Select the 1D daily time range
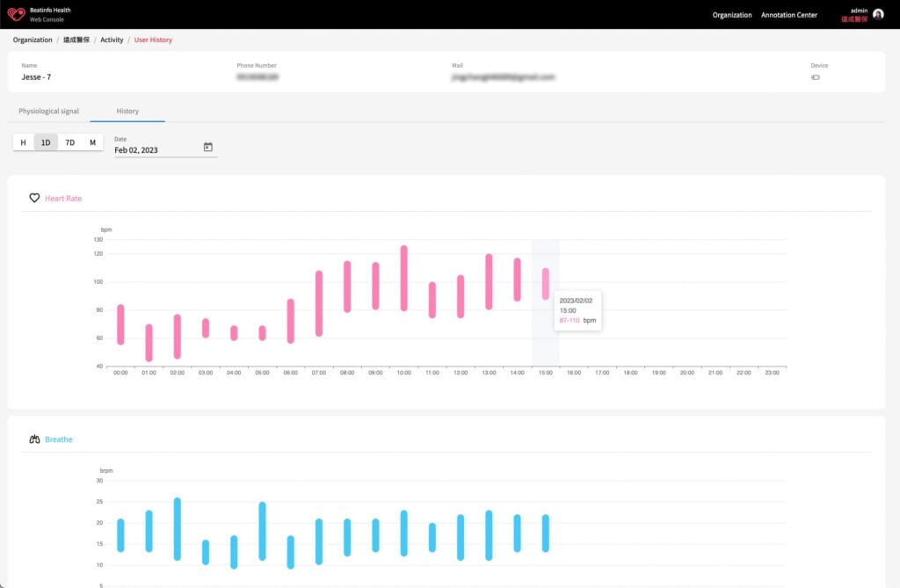The image size is (900, 588). tap(46, 142)
